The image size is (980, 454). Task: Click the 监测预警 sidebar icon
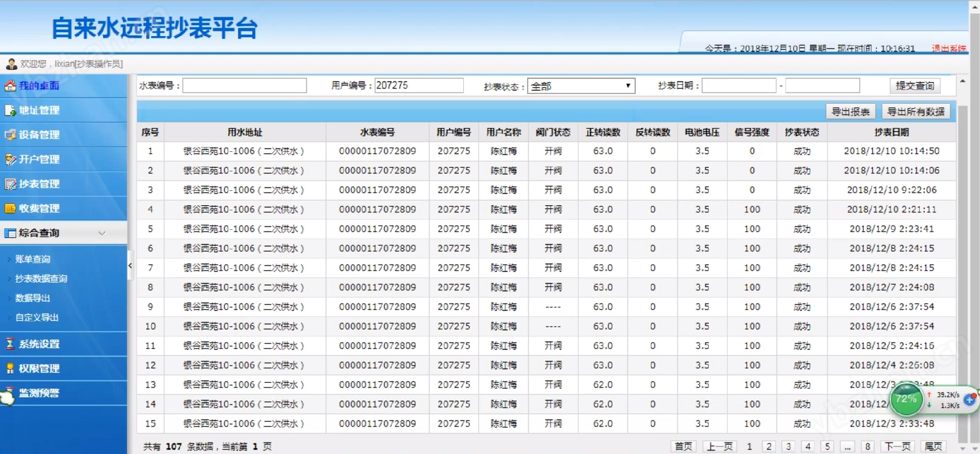point(8,396)
